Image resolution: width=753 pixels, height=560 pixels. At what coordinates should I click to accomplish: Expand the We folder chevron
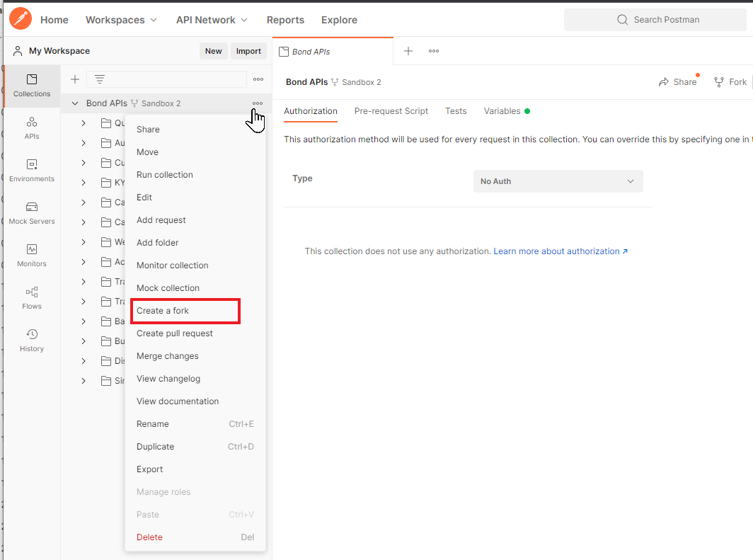(84, 242)
